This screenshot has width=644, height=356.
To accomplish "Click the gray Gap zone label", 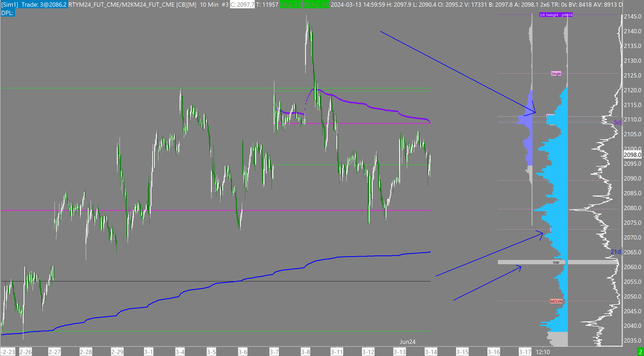I will click(556, 262).
